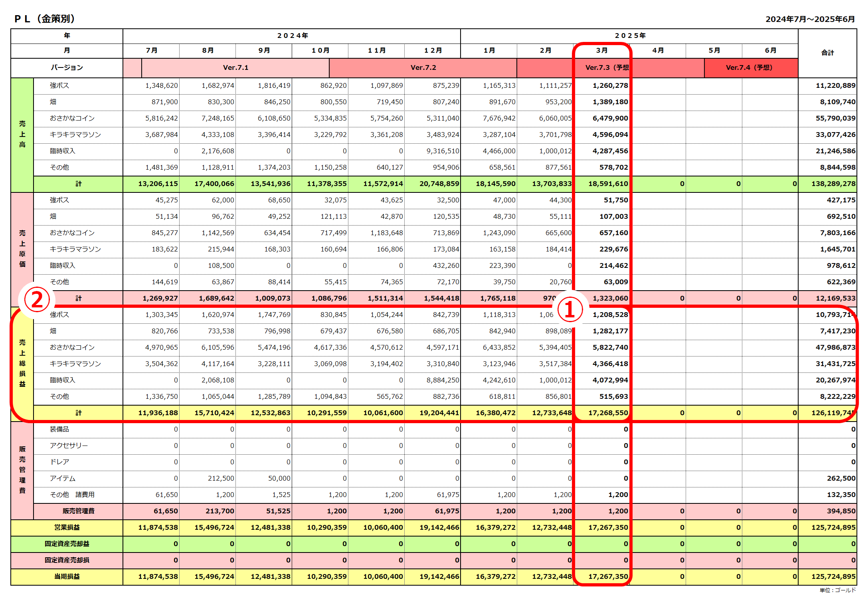Screen dimensions: 868x604
Task: Select the 売上原価 category label
Action: [22, 249]
